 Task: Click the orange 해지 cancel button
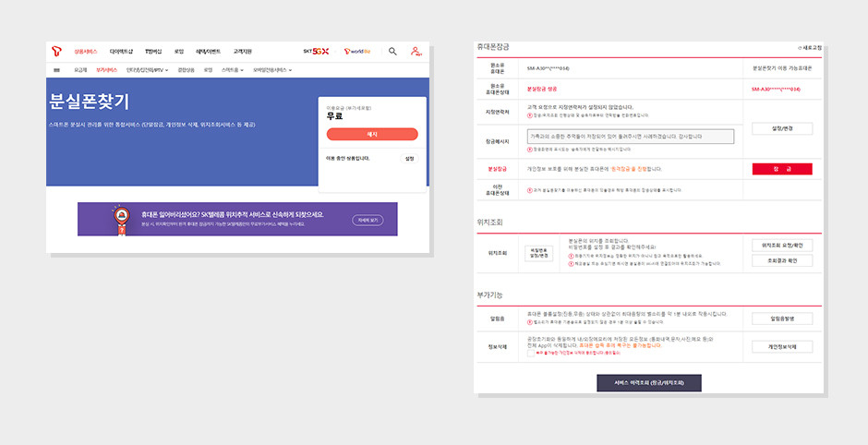coord(372,135)
